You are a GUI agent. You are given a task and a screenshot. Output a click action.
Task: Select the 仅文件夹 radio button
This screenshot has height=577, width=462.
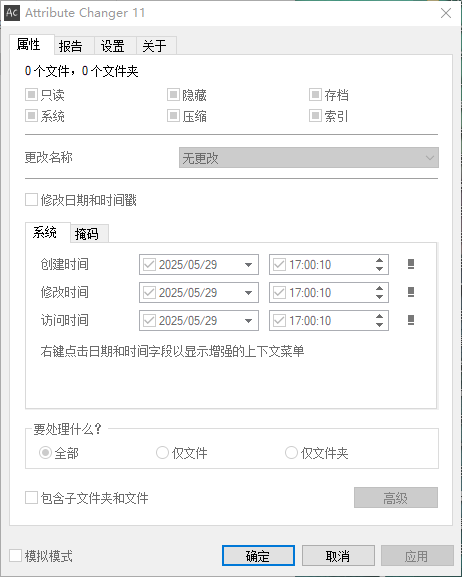point(291,453)
